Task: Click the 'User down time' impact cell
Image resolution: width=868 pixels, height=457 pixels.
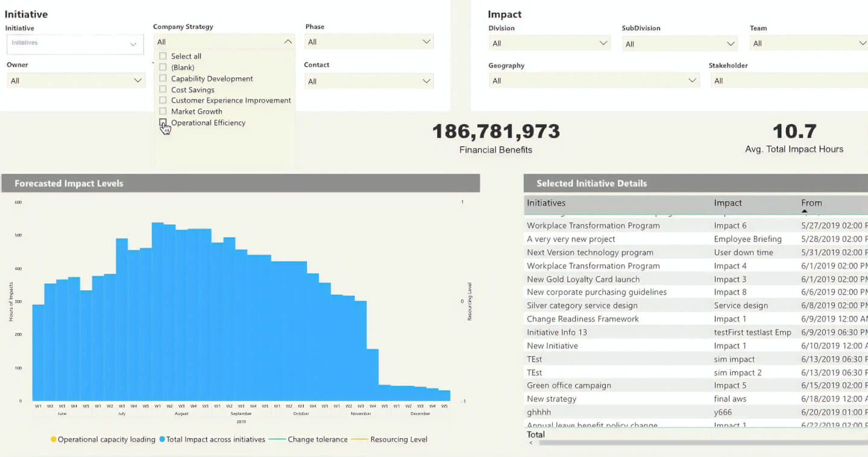Action: click(743, 252)
